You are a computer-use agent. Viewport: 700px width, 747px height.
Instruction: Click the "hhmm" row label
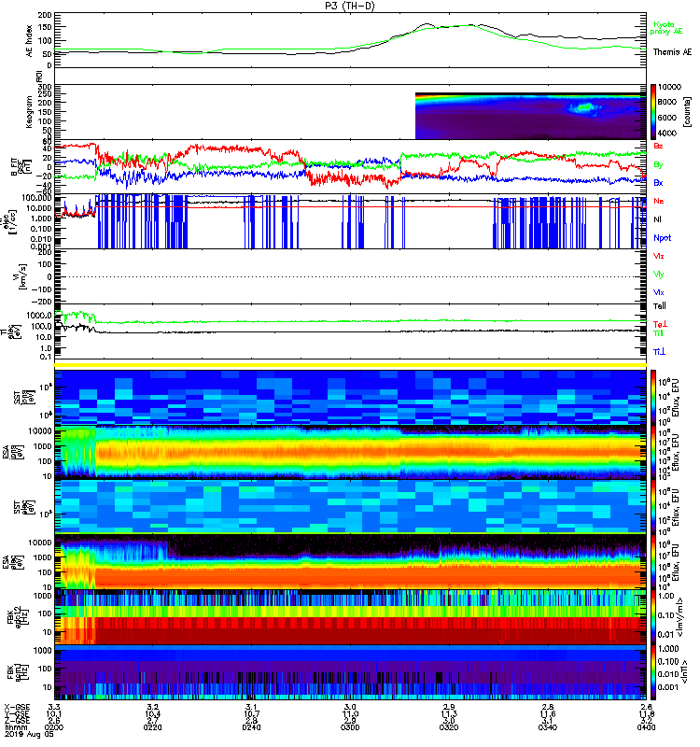(15, 727)
